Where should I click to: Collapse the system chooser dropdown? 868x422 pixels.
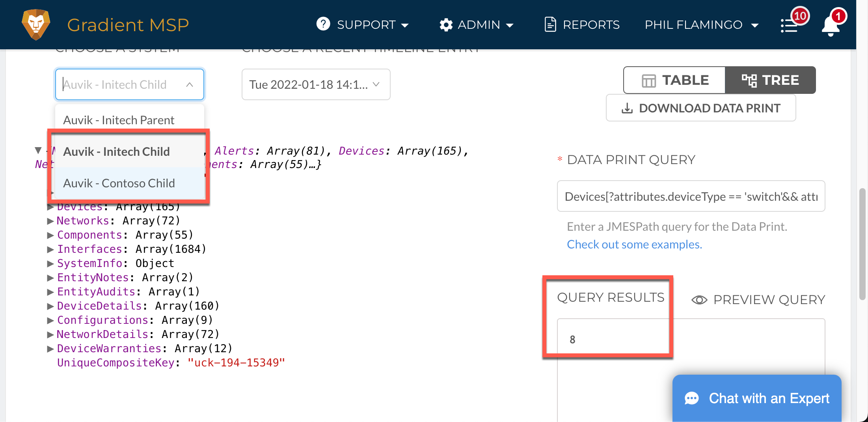point(190,84)
